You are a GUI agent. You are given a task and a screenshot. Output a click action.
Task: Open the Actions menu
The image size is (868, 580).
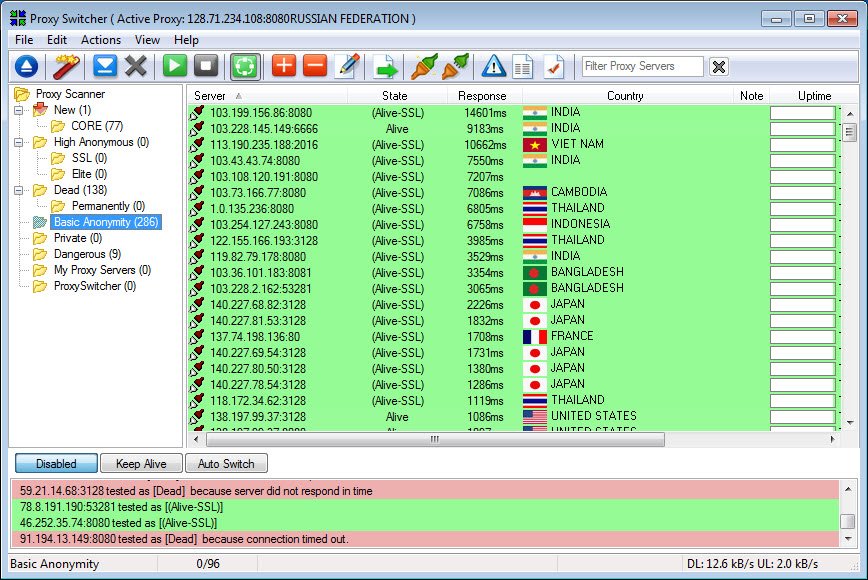[x=101, y=40]
